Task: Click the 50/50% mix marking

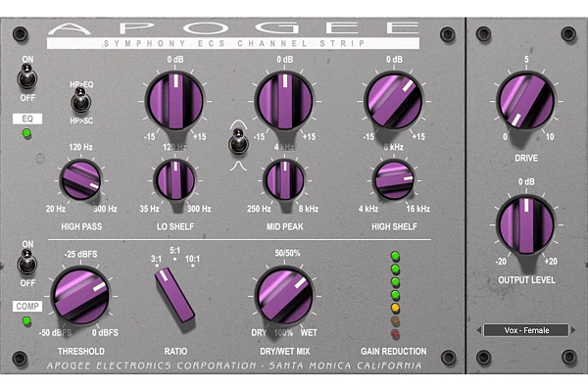Action: coord(287,253)
